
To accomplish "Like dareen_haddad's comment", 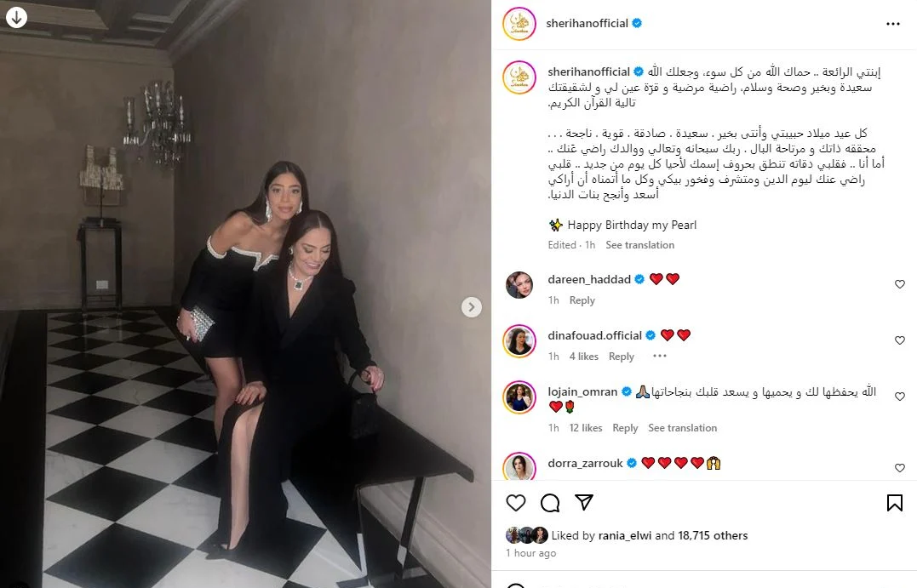I will click(899, 284).
